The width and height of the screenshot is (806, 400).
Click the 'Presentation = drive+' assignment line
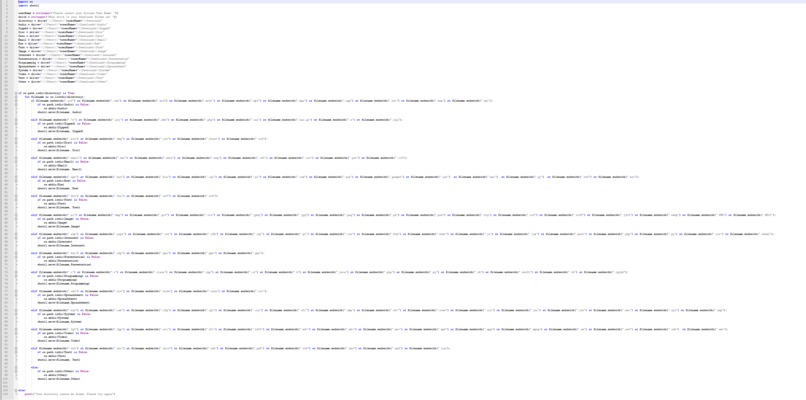(74, 59)
